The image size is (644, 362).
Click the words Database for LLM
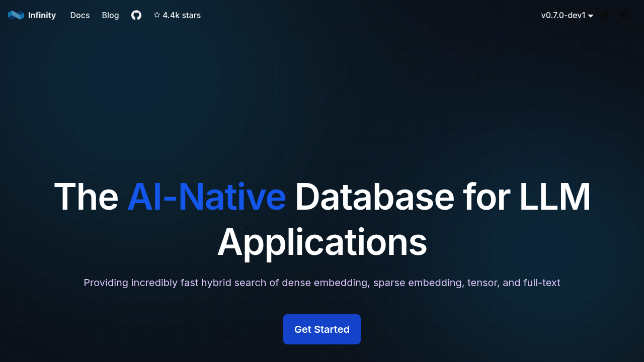(x=442, y=197)
